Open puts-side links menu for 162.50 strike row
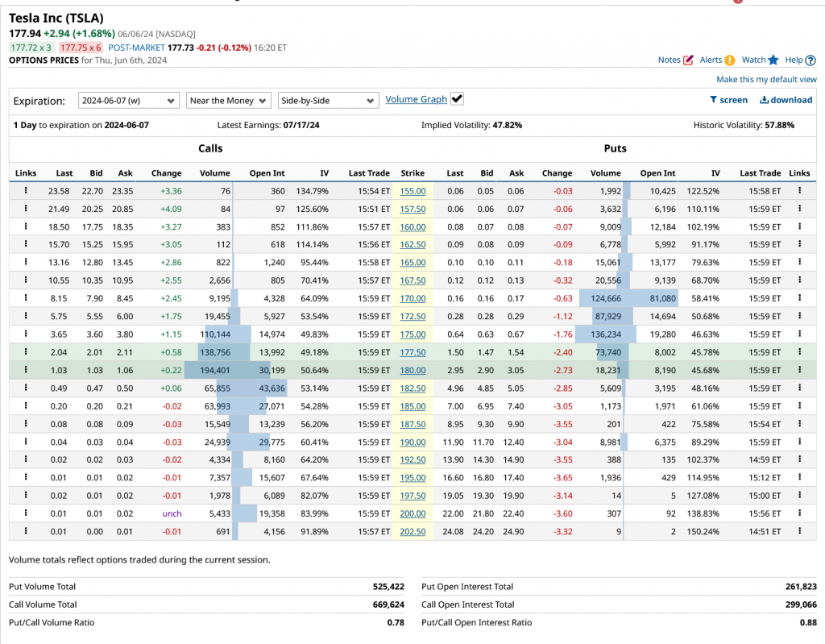The width and height of the screenshot is (825, 644). click(x=800, y=243)
